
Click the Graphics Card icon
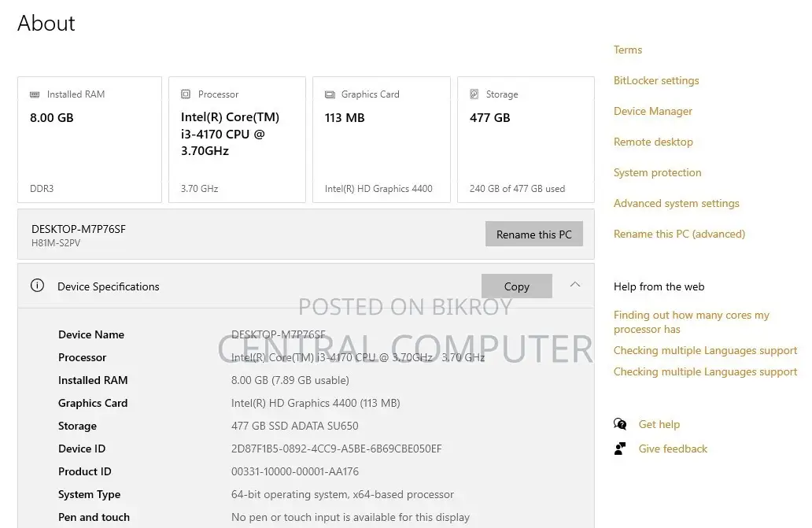click(330, 94)
